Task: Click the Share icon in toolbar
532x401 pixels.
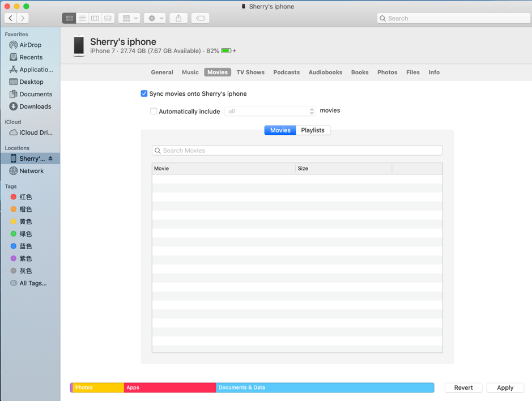Action: click(x=178, y=18)
